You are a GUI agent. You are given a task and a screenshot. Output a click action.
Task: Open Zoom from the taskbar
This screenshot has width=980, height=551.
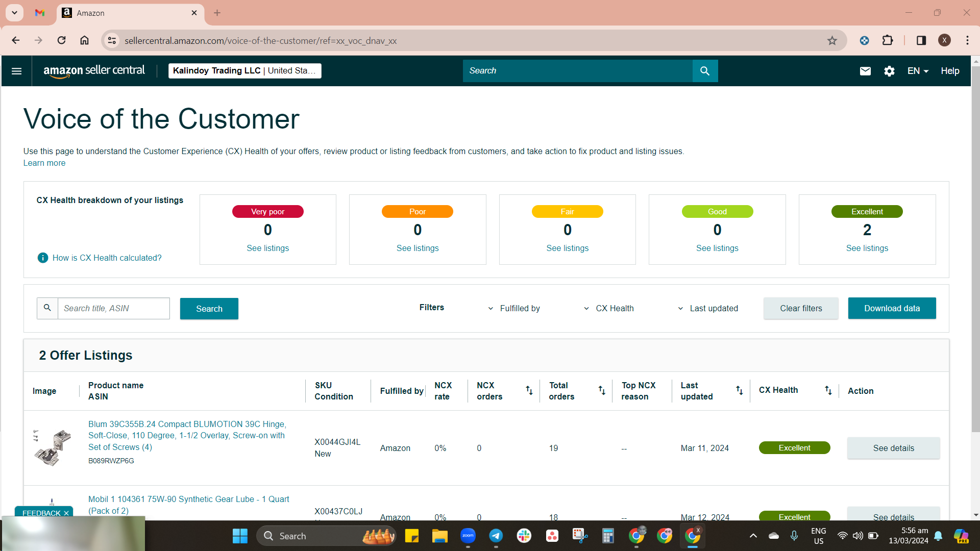coord(468,536)
